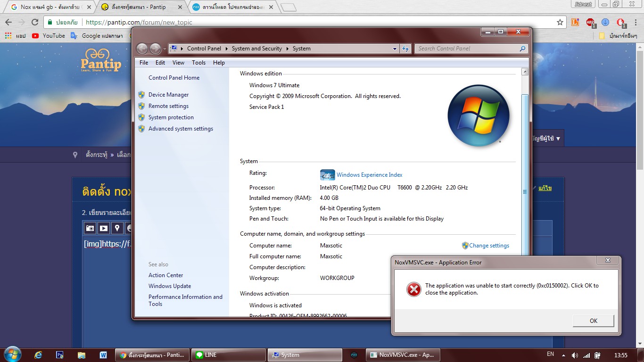Open Microsoft Word from the taskbar
Image resolution: width=644 pixels, height=362 pixels.
(103, 355)
